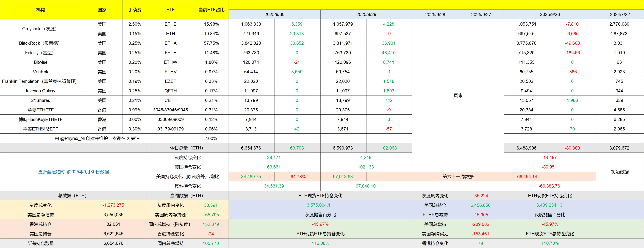Click the ETHA ticker cell
Image resolution: width=644 pixels, height=248 pixels.
(x=170, y=43)
